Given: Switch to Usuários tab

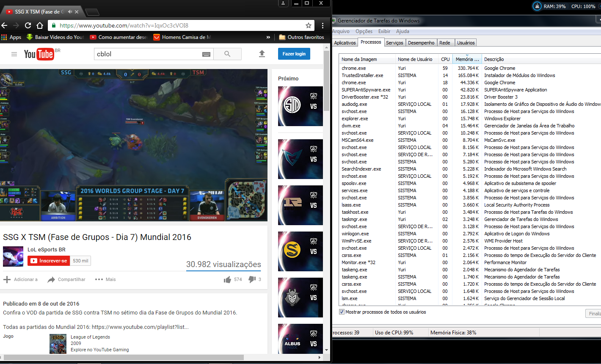Looking at the screenshot, I should click(x=466, y=43).
